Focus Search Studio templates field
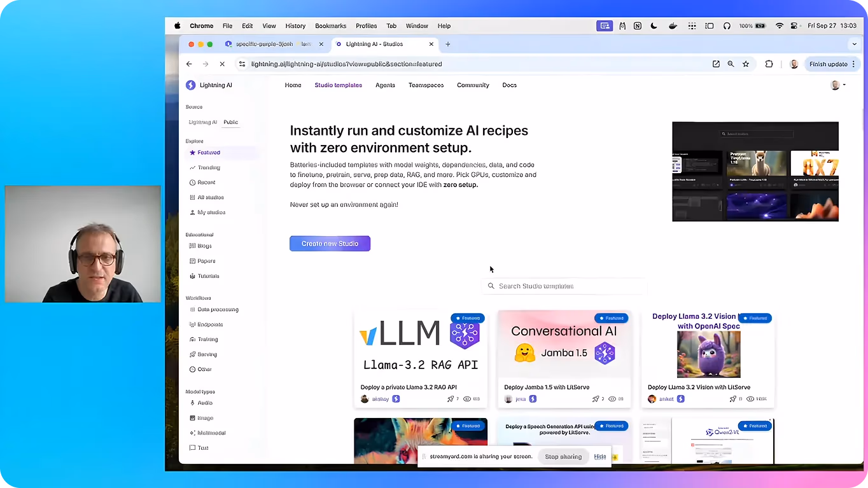The image size is (868, 488). click(564, 286)
